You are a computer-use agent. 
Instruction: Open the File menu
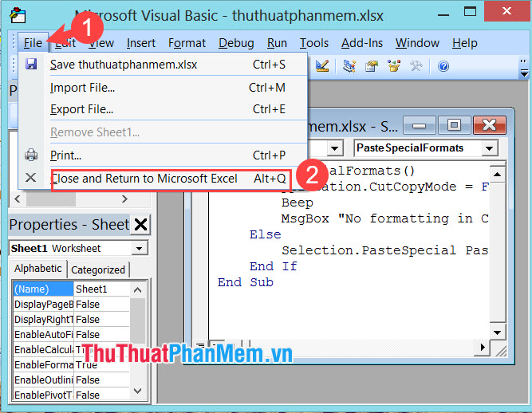(x=33, y=43)
